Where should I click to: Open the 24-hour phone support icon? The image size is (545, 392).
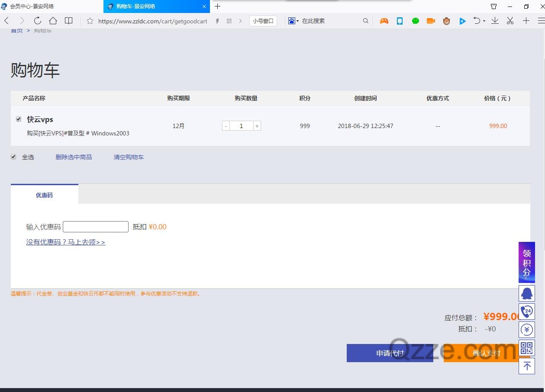click(x=527, y=312)
